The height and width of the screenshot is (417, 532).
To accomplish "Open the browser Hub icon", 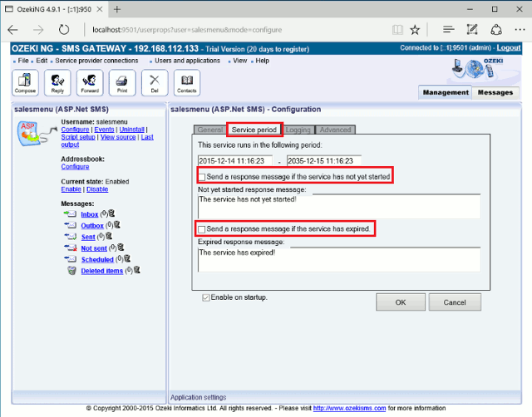I will 449,30.
